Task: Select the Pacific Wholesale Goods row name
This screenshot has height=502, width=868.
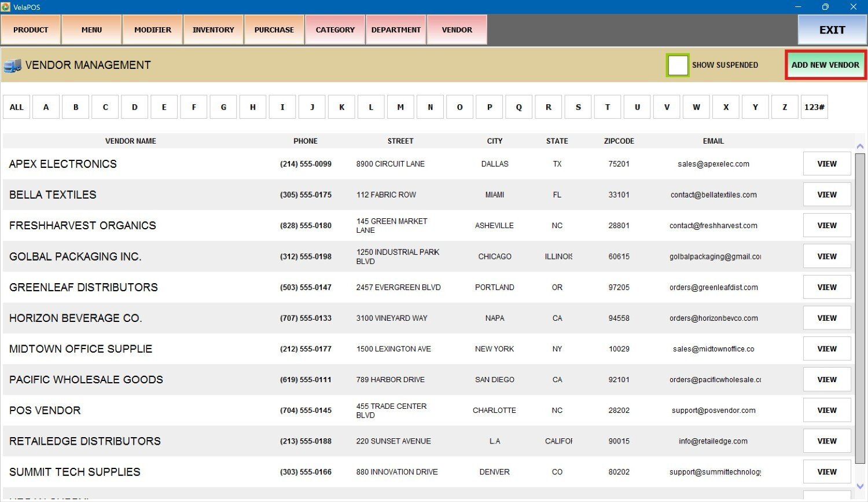Action: coord(86,380)
